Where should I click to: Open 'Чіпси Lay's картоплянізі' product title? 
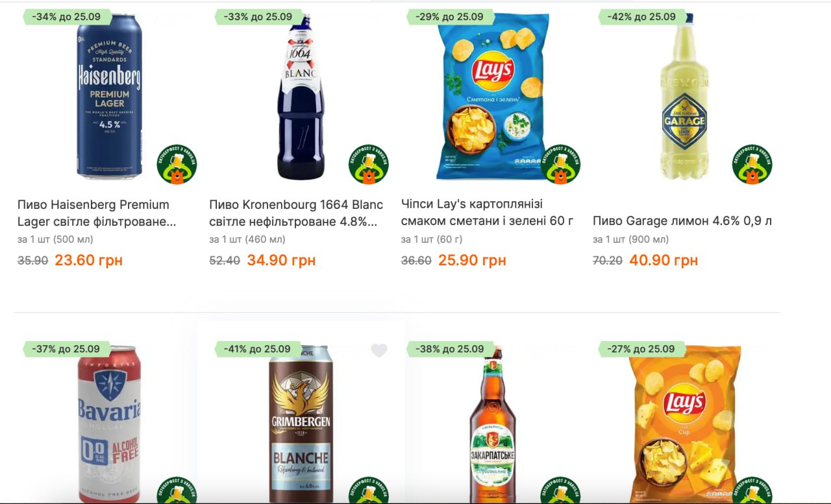488,213
